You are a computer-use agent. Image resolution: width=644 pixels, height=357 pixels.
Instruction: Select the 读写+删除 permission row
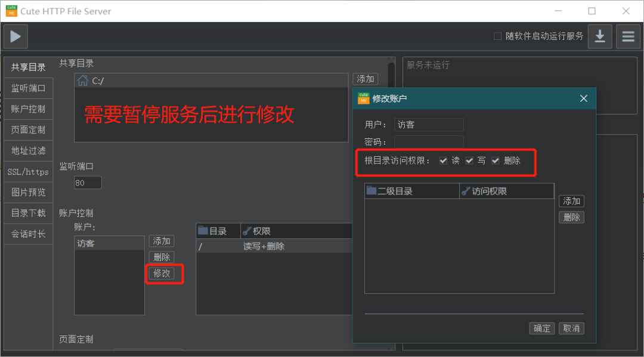(x=274, y=246)
